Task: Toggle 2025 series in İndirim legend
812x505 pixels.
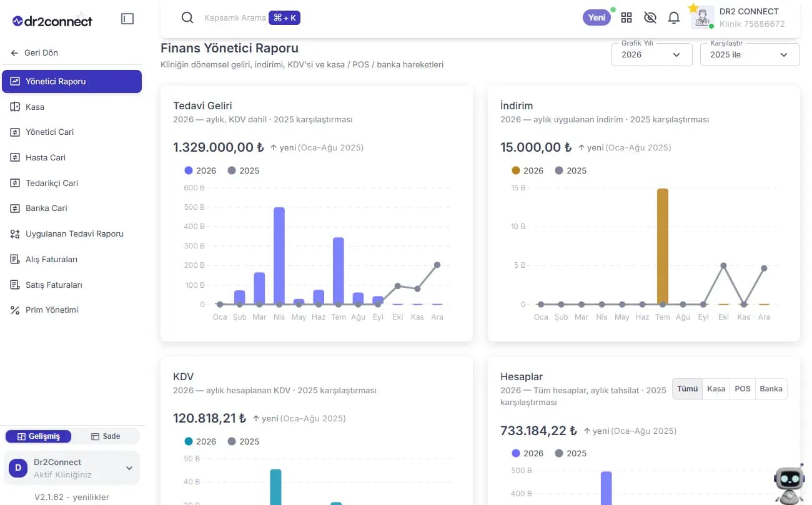Action: point(571,170)
